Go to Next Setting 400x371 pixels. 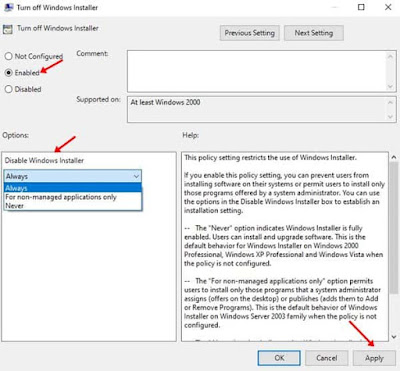(314, 33)
